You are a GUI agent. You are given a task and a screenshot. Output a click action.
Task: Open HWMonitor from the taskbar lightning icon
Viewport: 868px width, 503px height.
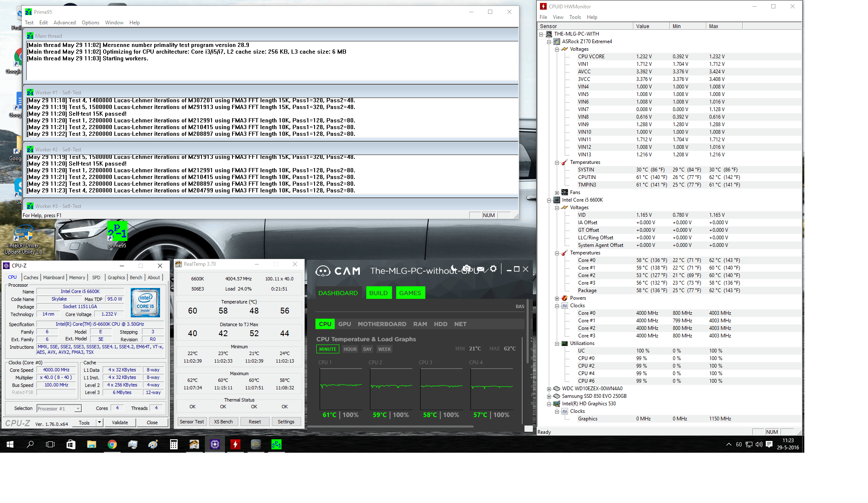[x=235, y=444]
